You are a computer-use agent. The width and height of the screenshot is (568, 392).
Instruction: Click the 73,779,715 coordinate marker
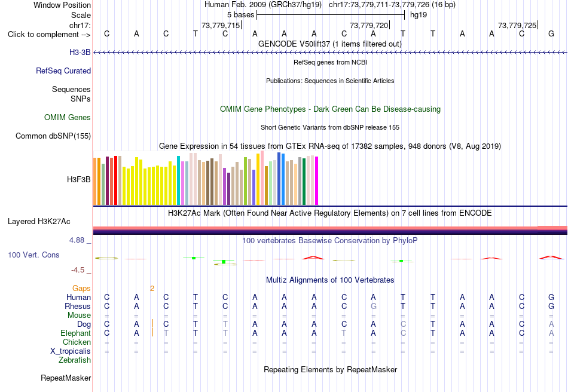(x=221, y=25)
